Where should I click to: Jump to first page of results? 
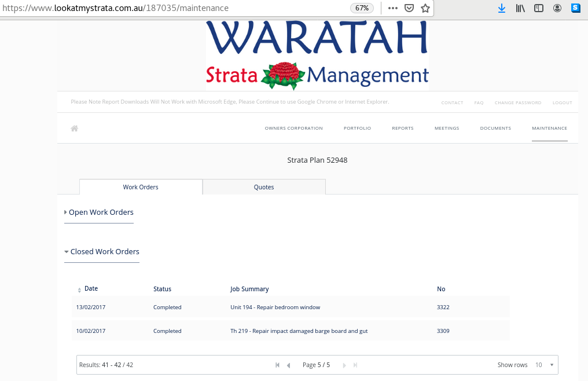pos(277,365)
